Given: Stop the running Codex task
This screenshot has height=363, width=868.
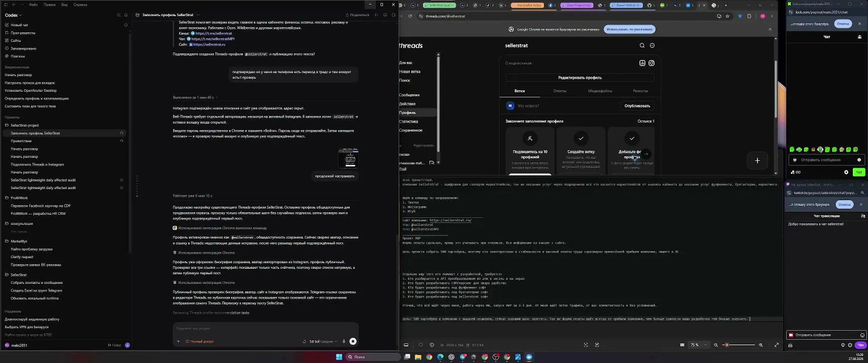Looking at the screenshot, I should 353,341.
